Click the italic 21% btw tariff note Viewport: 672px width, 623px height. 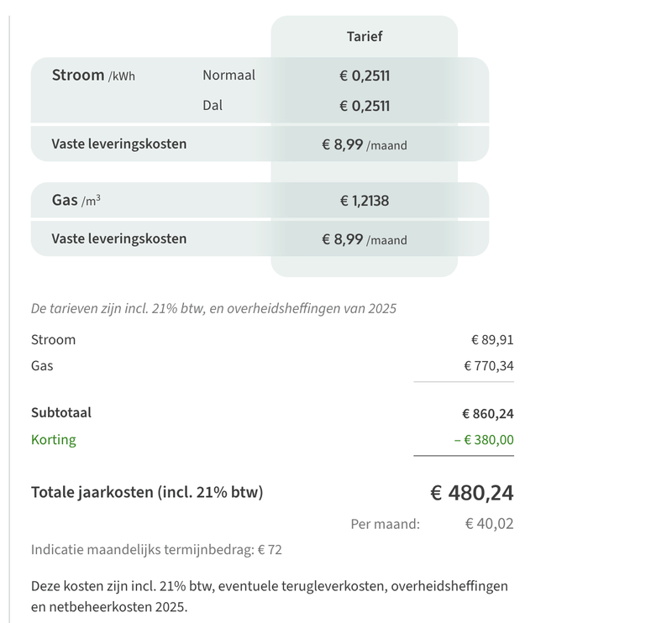click(x=213, y=308)
